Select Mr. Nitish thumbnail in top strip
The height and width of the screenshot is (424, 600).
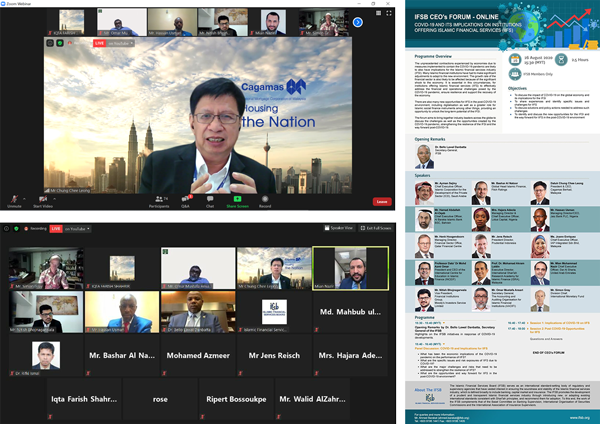pyautogui.click(x=223, y=22)
